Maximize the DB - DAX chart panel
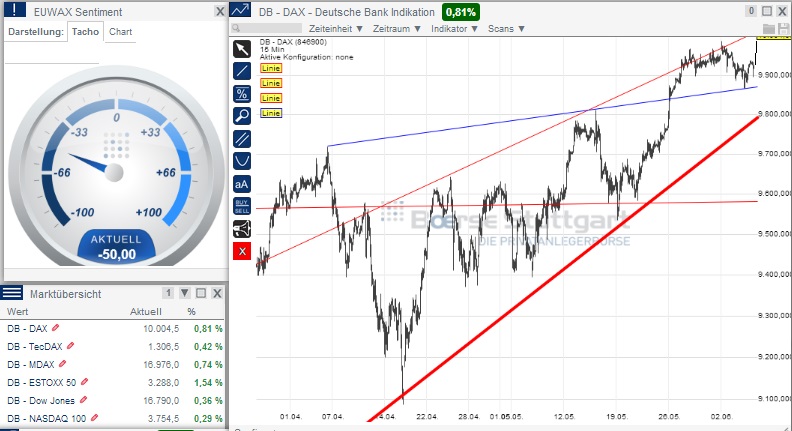 [767, 11]
